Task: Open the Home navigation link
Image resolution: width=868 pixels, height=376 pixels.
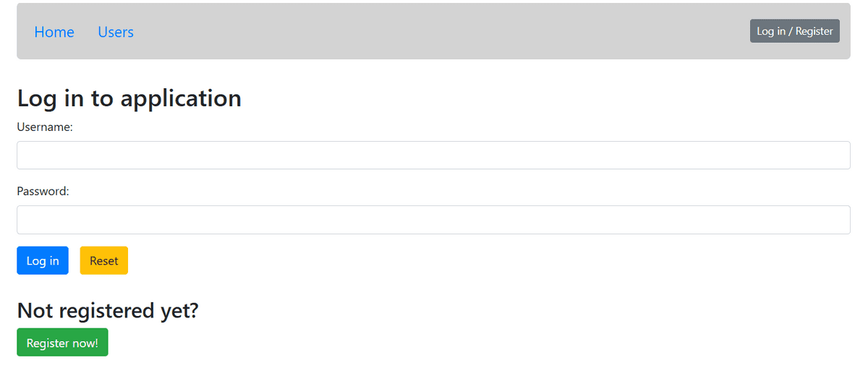Action: coord(54,32)
